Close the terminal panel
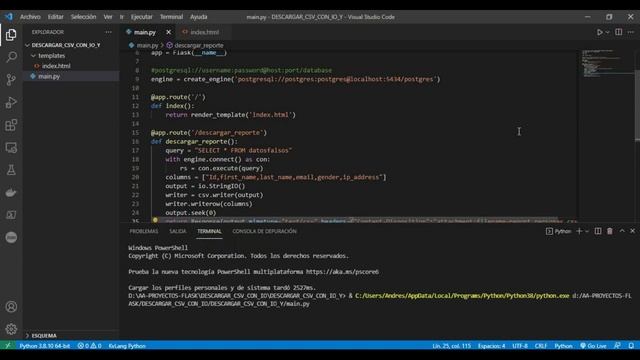 (632, 231)
